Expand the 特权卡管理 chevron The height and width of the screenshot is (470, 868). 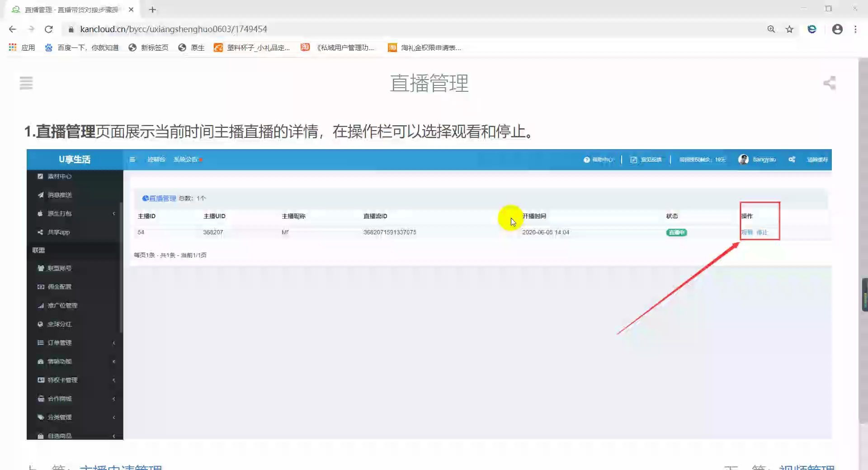click(x=114, y=380)
